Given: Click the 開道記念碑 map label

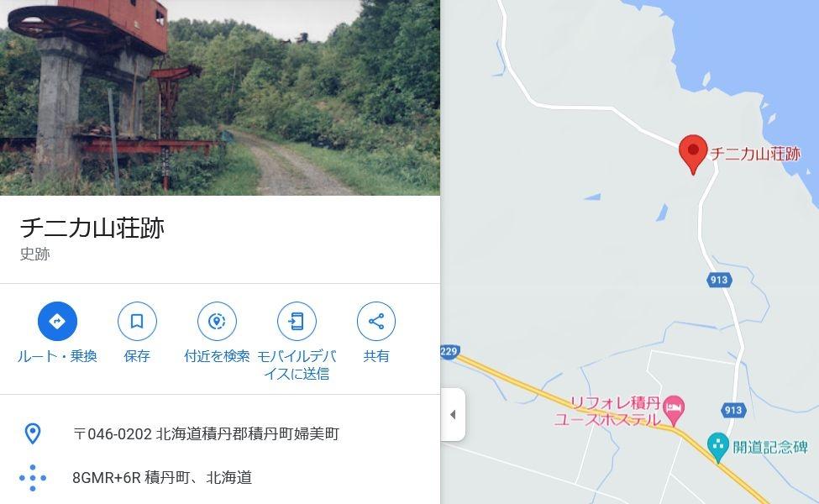Looking at the screenshot, I should point(770,447).
